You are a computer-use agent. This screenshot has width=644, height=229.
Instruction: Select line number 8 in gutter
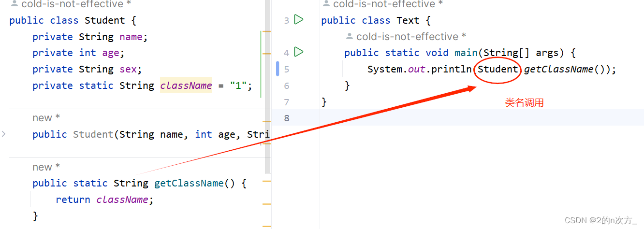pyautogui.click(x=287, y=118)
